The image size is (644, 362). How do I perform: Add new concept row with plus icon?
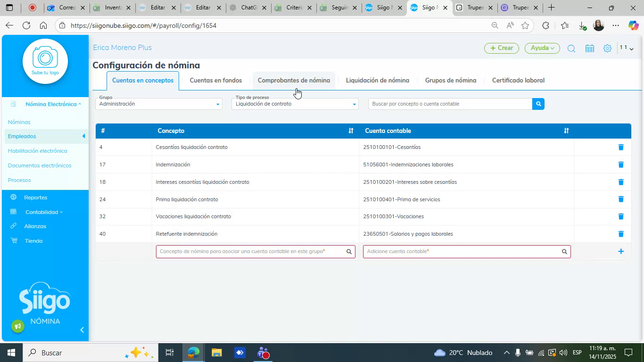621,251
